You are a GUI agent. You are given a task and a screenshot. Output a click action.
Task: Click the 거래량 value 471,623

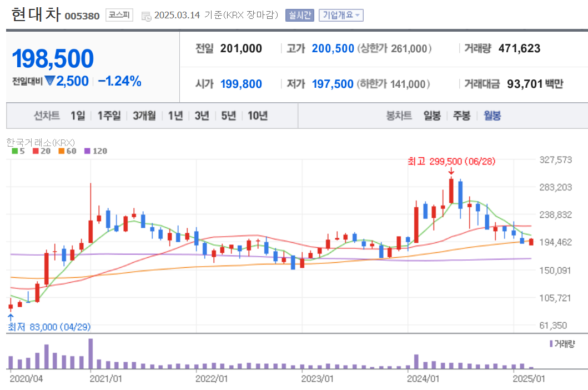click(x=519, y=48)
